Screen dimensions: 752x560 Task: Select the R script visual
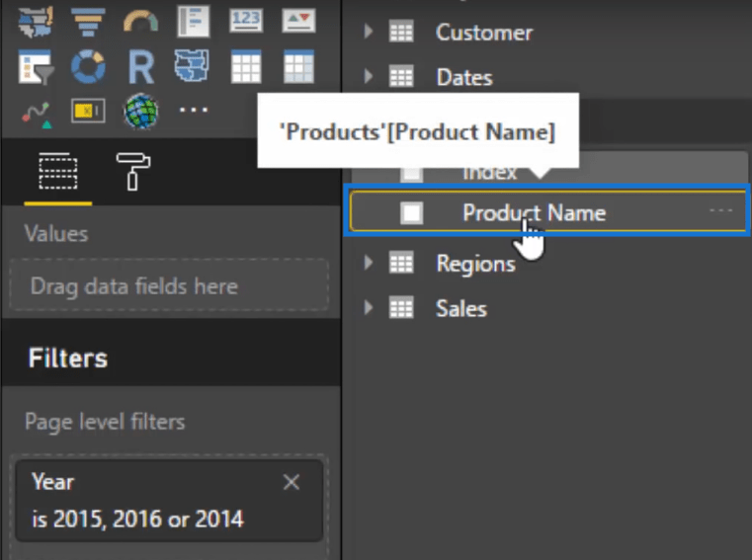coord(141,67)
